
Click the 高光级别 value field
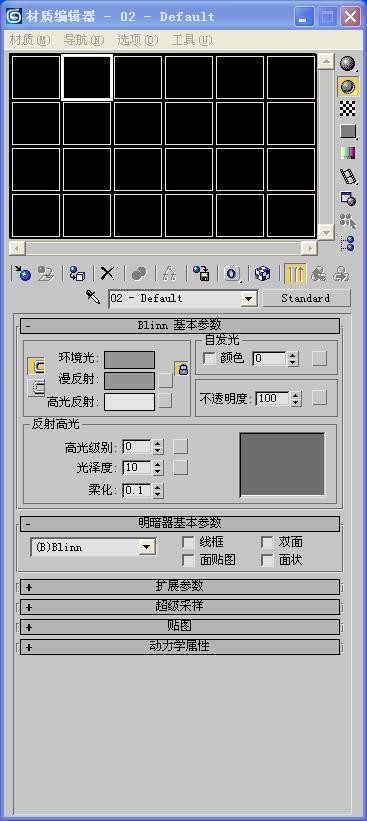(x=137, y=447)
